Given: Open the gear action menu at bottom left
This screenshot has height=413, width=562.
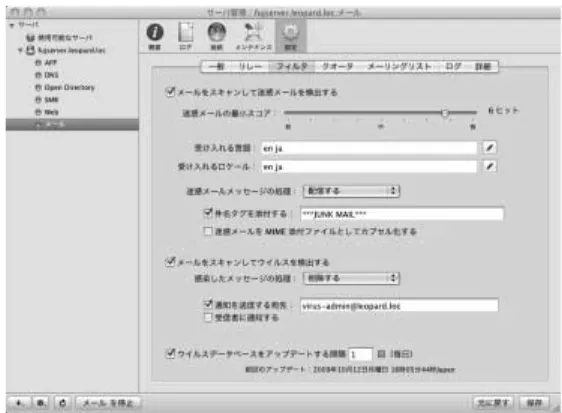Looking at the screenshot, I should point(41,403).
